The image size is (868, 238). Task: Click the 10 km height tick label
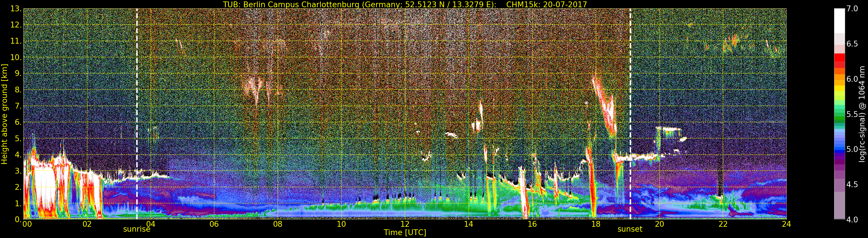tap(16, 57)
